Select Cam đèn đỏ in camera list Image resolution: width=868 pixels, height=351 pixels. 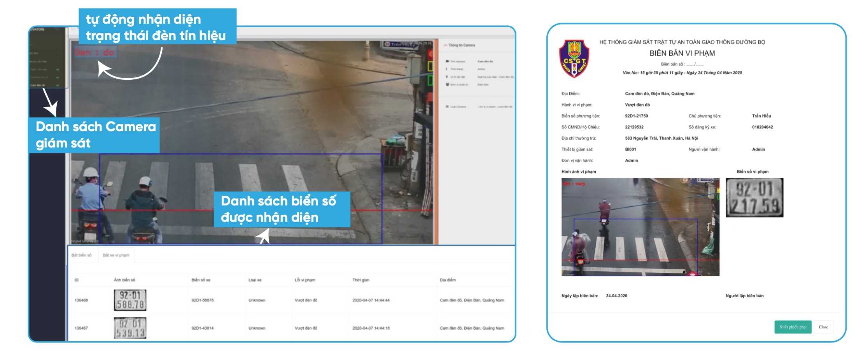tap(39, 85)
